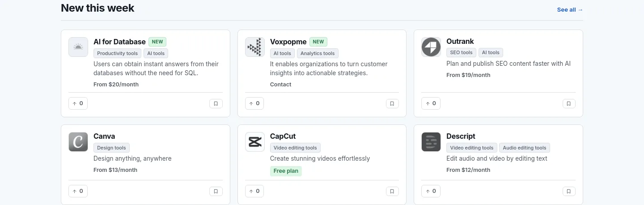Bookmark the Canva tool
The height and width of the screenshot is (205, 644).
tap(216, 191)
